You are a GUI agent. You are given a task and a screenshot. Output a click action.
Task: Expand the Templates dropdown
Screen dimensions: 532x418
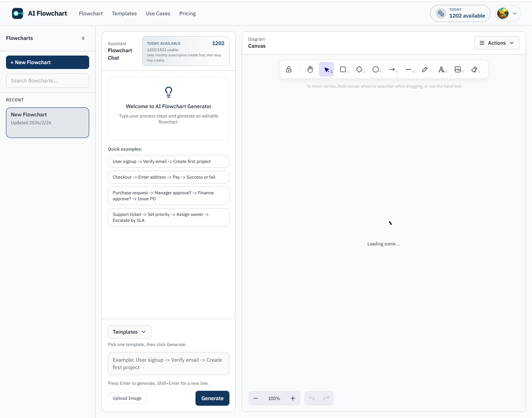coord(129,332)
